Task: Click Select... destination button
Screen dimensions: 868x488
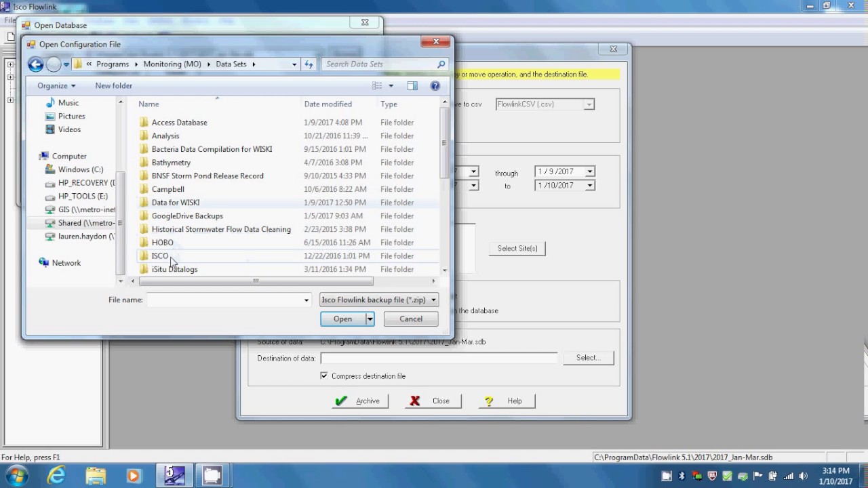Action: tap(588, 358)
